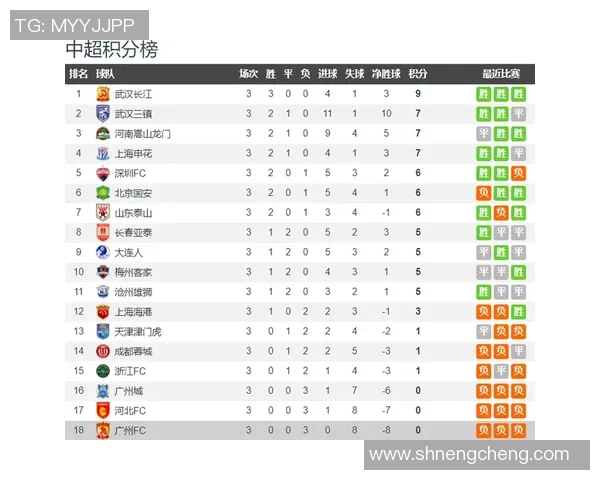The width and height of the screenshot is (600, 480).
Task: Click the 深圳FC team logo
Action: click(102, 173)
